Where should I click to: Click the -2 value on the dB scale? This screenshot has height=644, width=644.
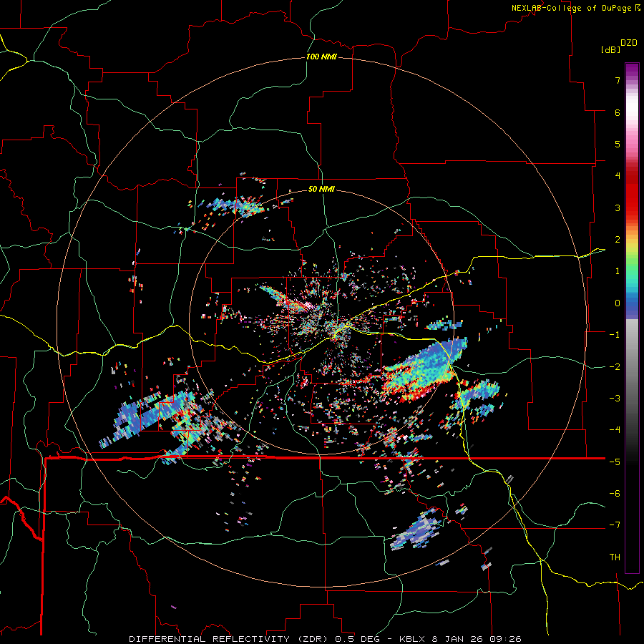(x=615, y=367)
